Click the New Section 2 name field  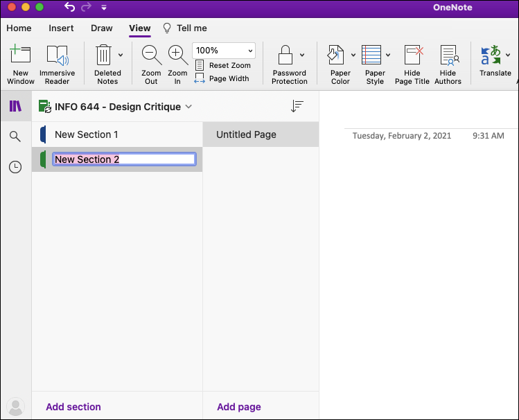tap(124, 159)
